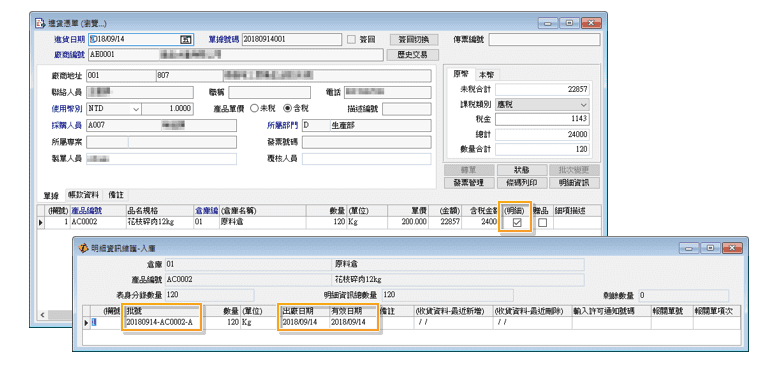The width and height of the screenshot is (781, 366).
Task: Switch to the 單據 tab
Action: point(51,195)
